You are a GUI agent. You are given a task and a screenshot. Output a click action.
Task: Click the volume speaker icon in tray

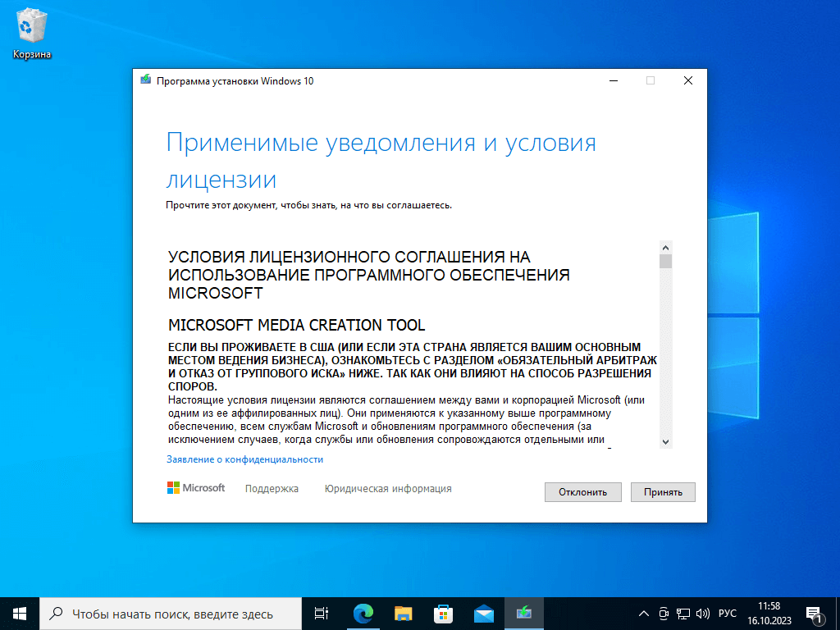[702, 614]
